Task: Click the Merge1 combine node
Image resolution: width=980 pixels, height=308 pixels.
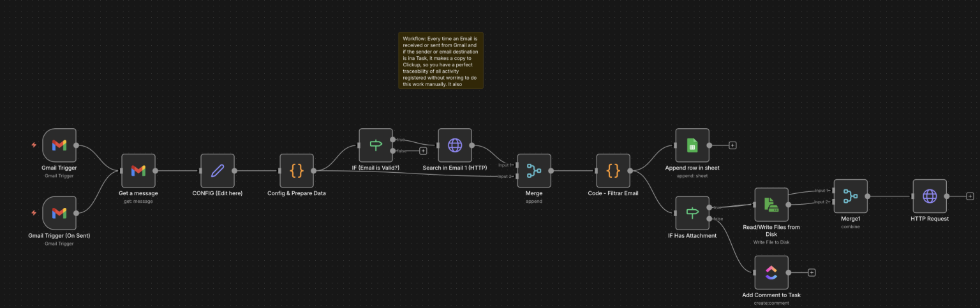Action: coord(850,196)
